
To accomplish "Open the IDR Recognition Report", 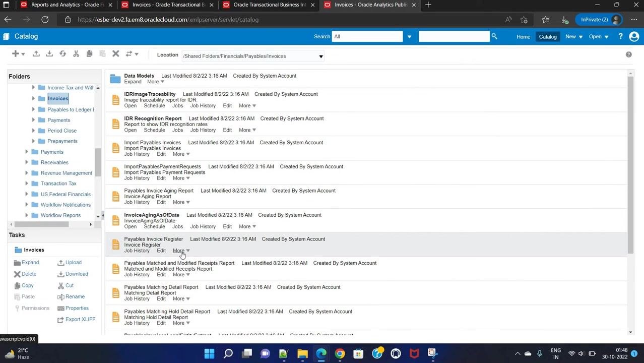I will point(130,130).
